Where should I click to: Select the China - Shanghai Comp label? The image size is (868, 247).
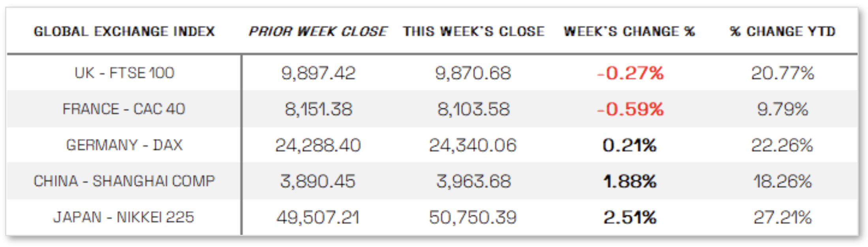(x=124, y=181)
